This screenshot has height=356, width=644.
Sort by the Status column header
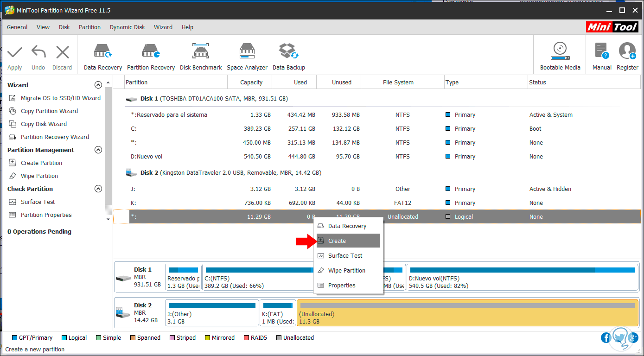click(584, 83)
